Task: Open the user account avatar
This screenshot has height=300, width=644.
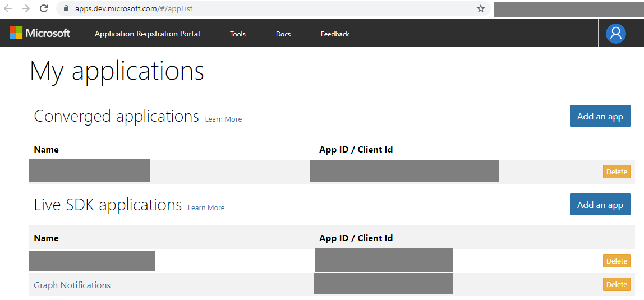Action: coord(615,34)
